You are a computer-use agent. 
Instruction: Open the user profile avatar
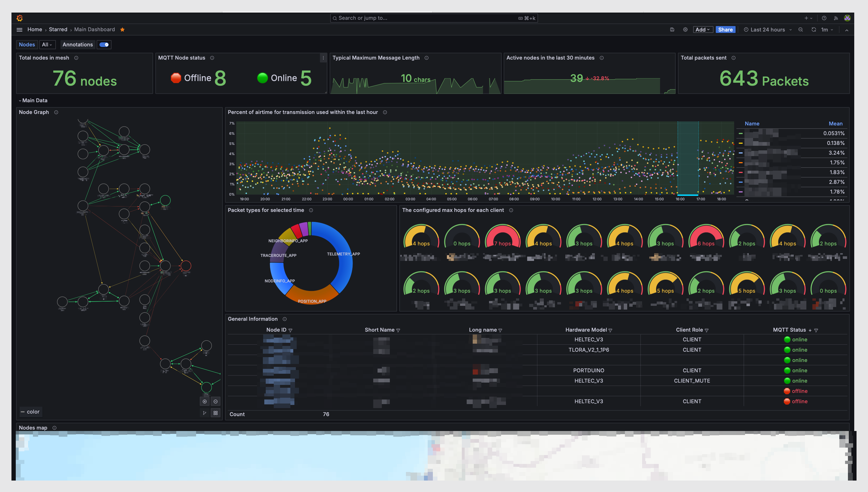847,18
